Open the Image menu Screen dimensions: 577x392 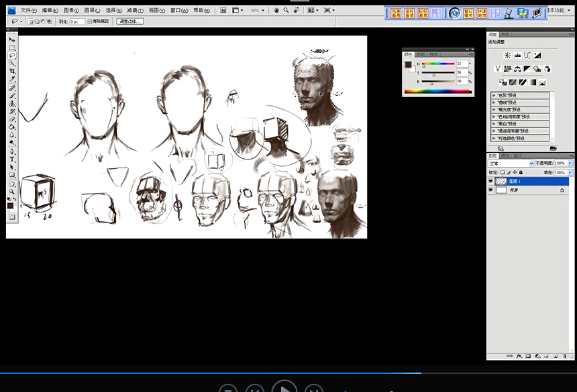tap(70, 11)
